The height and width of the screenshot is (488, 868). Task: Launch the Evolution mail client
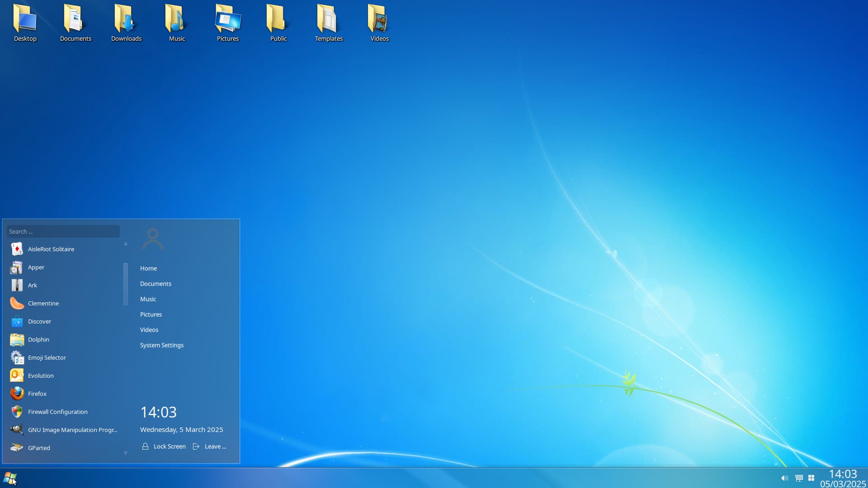17,375
